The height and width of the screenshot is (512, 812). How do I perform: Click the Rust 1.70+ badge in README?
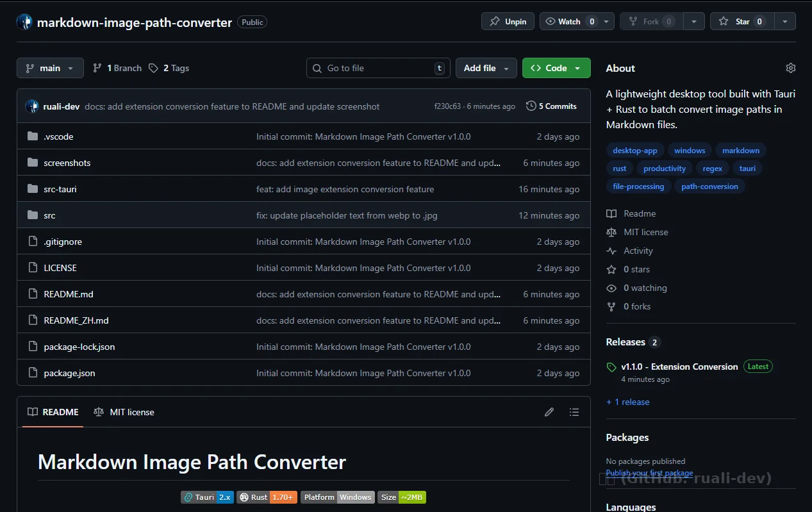click(267, 497)
